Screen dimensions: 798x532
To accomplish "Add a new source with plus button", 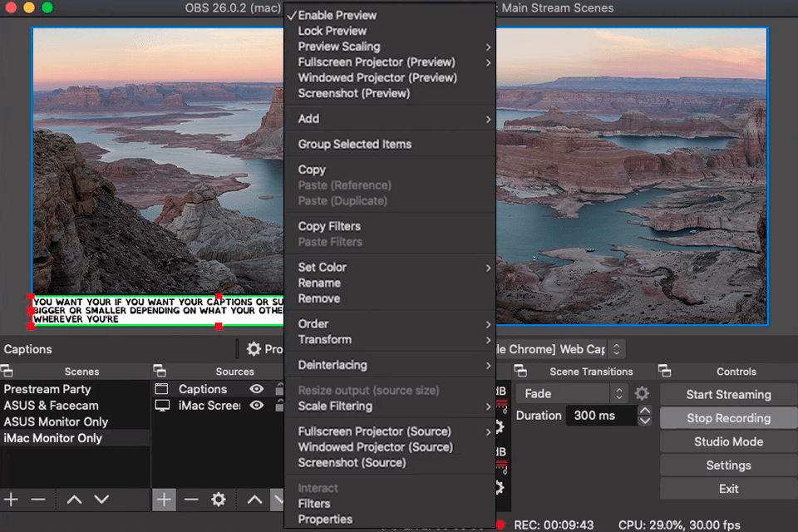I will (x=164, y=500).
